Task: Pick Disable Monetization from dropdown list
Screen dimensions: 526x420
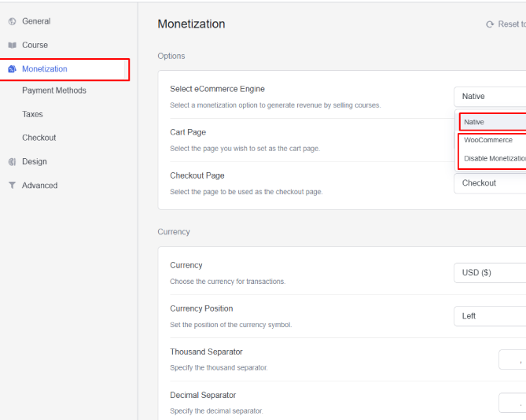Action: pos(494,158)
